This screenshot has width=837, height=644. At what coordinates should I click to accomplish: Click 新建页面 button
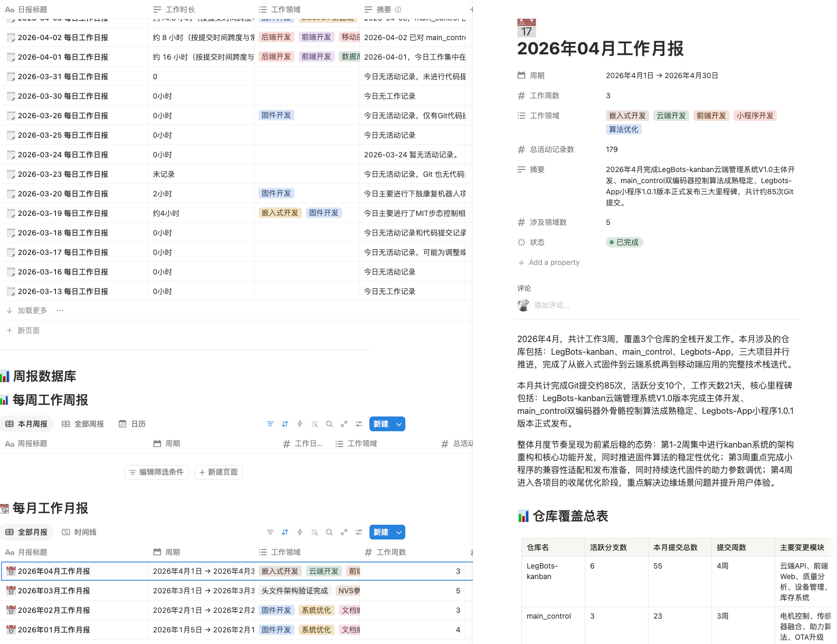coord(218,472)
